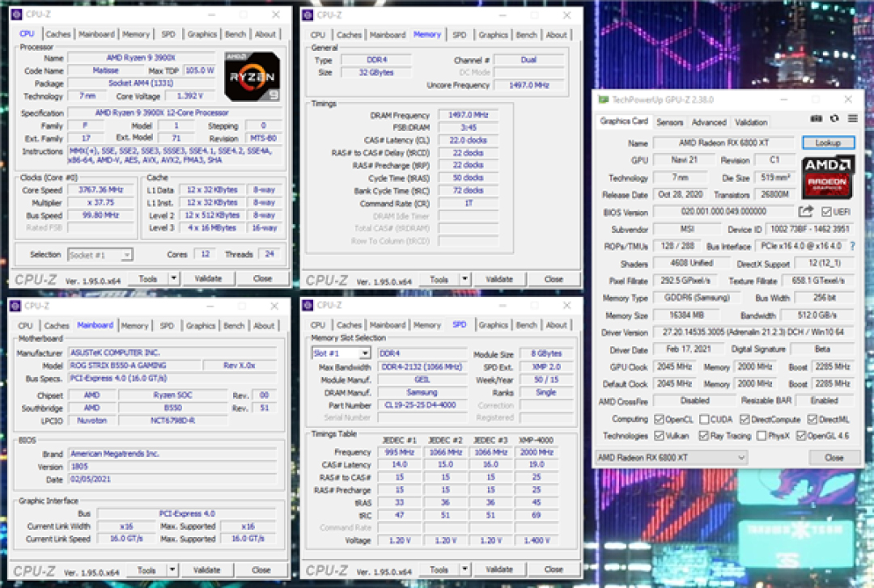
Task: Click the Bus Interface question mark icon
Action: pyautogui.click(x=852, y=246)
